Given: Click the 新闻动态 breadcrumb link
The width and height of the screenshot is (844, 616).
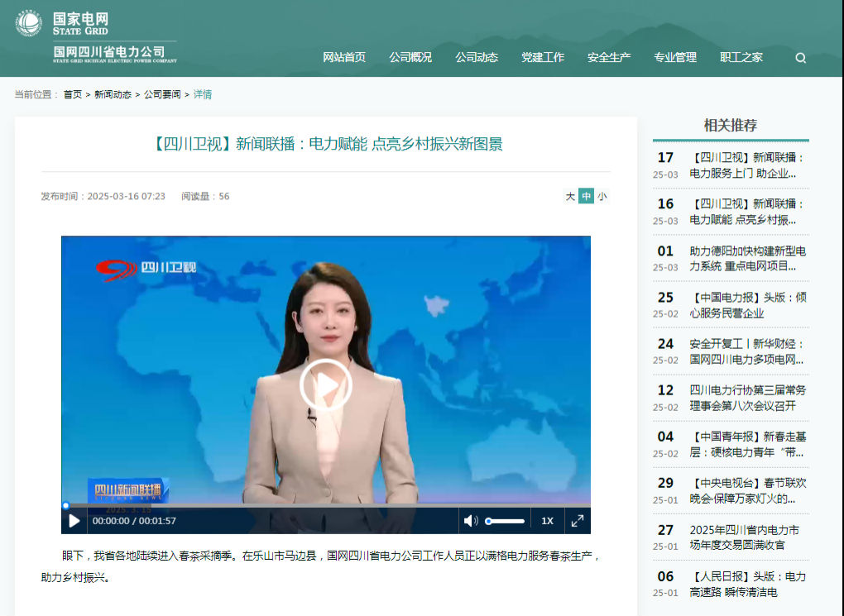Looking at the screenshot, I should [113, 94].
